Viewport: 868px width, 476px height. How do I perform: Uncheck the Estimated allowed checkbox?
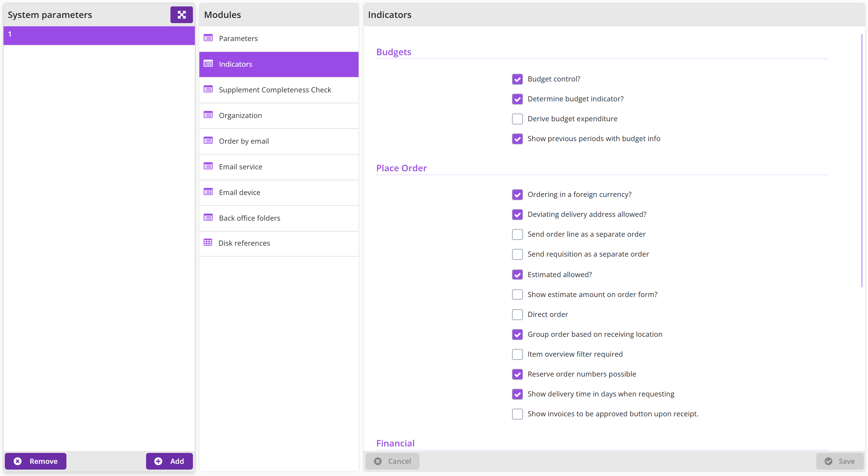click(517, 275)
